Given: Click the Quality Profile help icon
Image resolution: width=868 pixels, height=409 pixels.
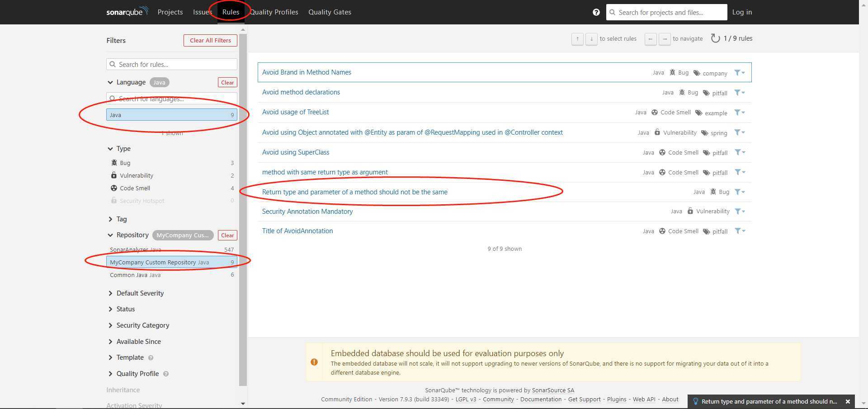Looking at the screenshot, I should point(166,374).
